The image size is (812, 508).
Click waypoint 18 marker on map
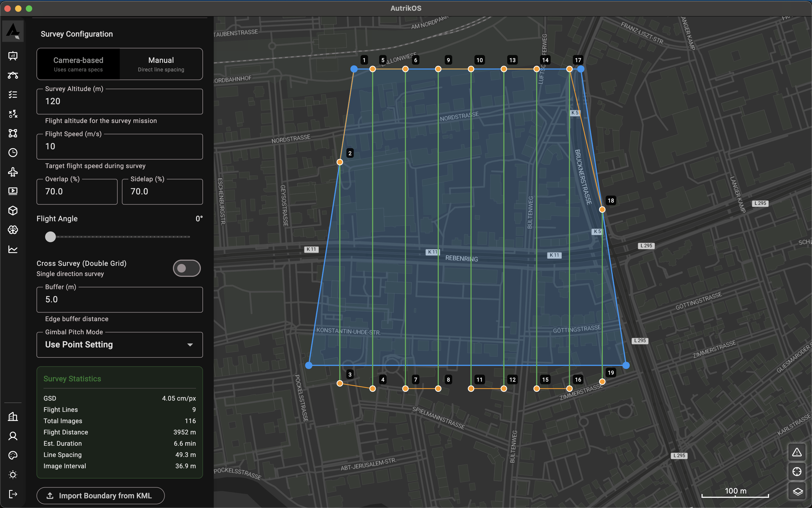[602, 210]
